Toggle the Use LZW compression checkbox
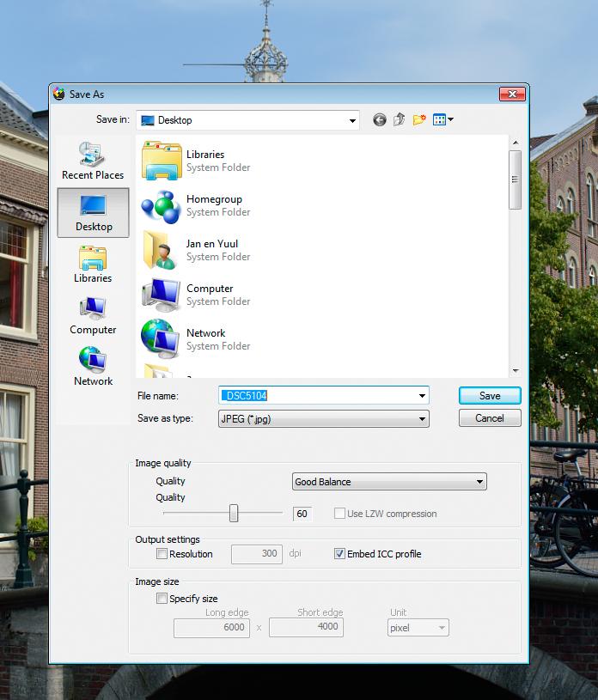The height and width of the screenshot is (700, 598). [x=339, y=514]
